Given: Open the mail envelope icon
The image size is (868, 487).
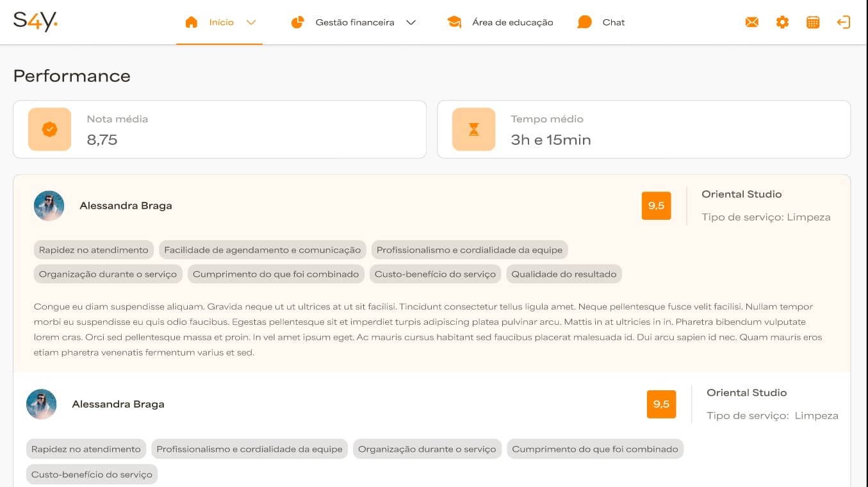Looking at the screenshot, I should coord(751,22).
